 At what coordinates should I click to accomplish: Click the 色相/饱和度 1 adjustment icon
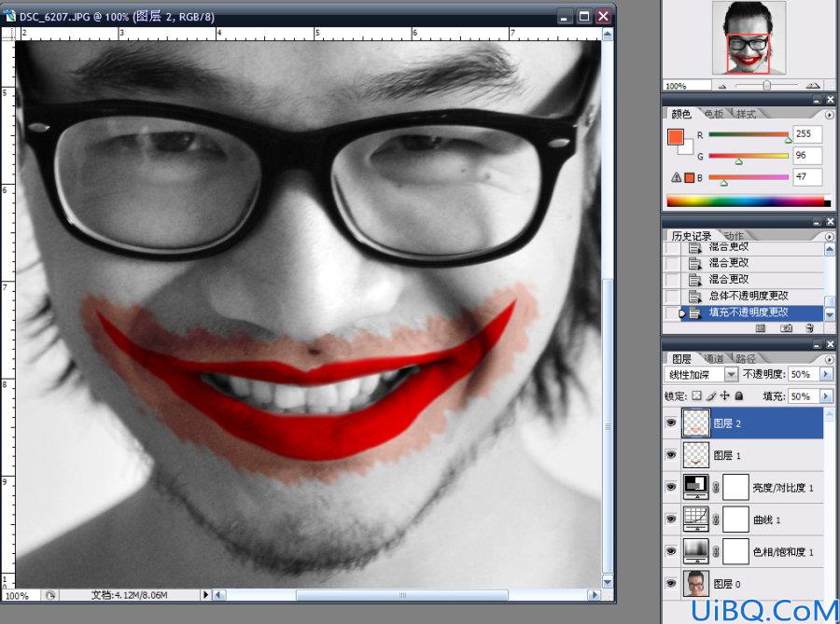pyautogui.click(x=696, y=551)
